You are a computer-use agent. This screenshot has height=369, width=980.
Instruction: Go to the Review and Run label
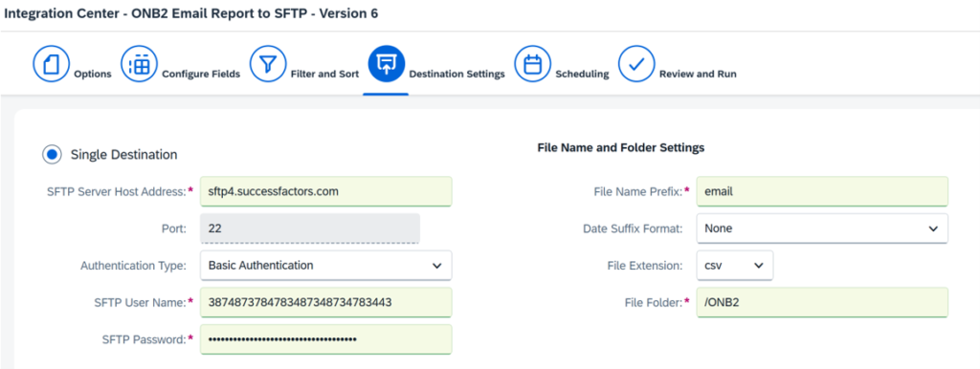click(x=698, y=75)
